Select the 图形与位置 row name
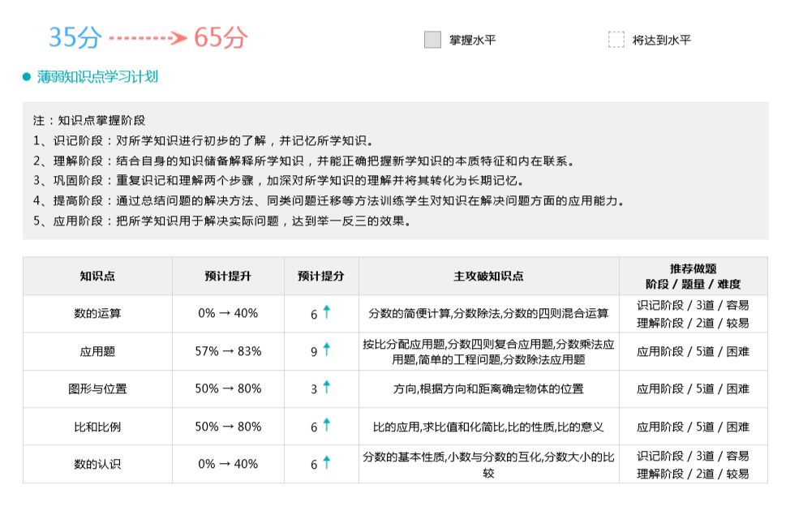Viewport: 786px width, 532px height. pos(97,388)
